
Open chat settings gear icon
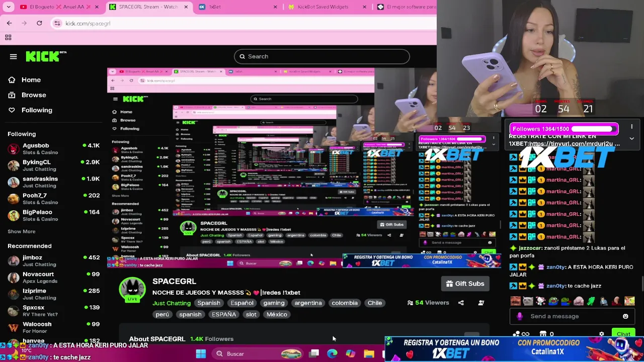(x=602, y=334)
